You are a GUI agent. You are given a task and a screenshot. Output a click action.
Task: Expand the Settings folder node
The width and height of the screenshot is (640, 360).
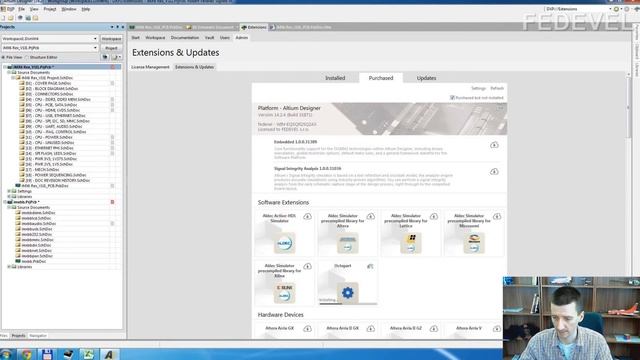(9, 191)
